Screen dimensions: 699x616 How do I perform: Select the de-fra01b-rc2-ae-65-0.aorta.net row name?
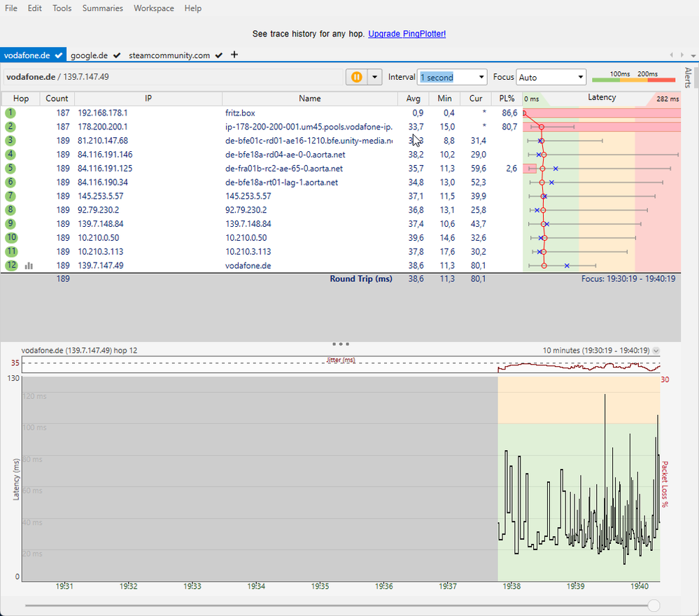[284, 168]
